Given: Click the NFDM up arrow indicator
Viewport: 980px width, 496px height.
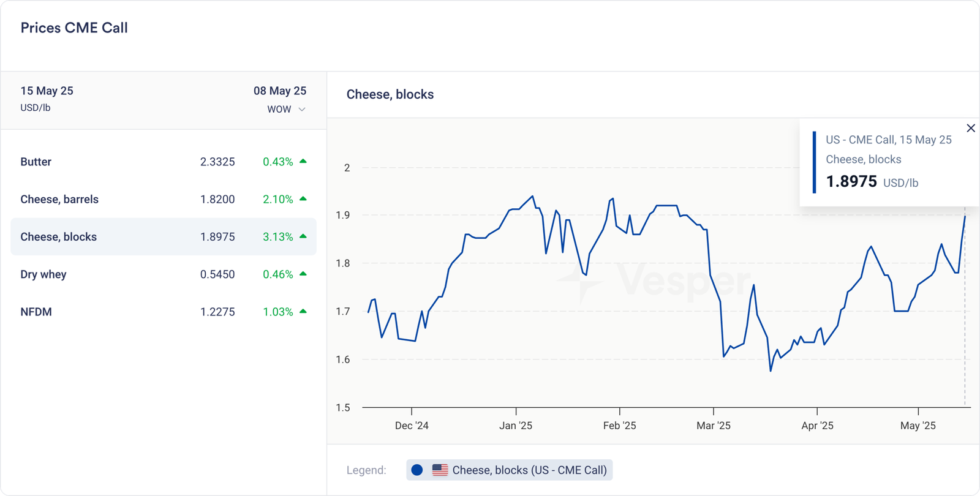Looking at the screenshot, I should coord(303,312).
